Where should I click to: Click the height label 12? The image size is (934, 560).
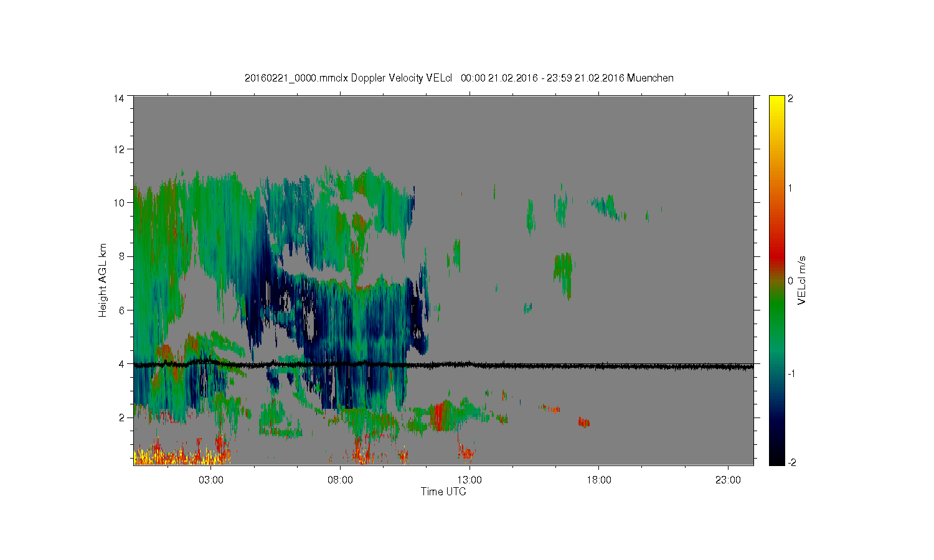(x=119, y=149)
